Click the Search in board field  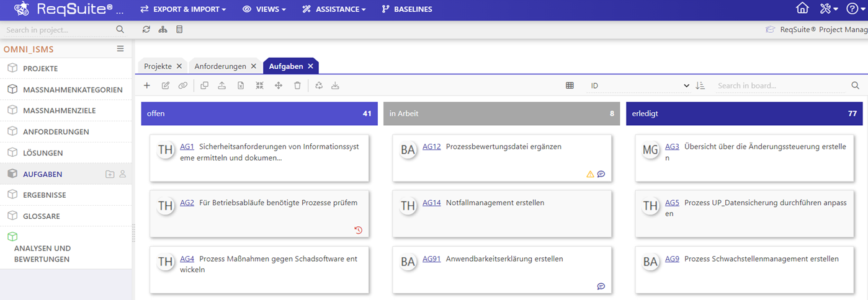coord(781,86)
